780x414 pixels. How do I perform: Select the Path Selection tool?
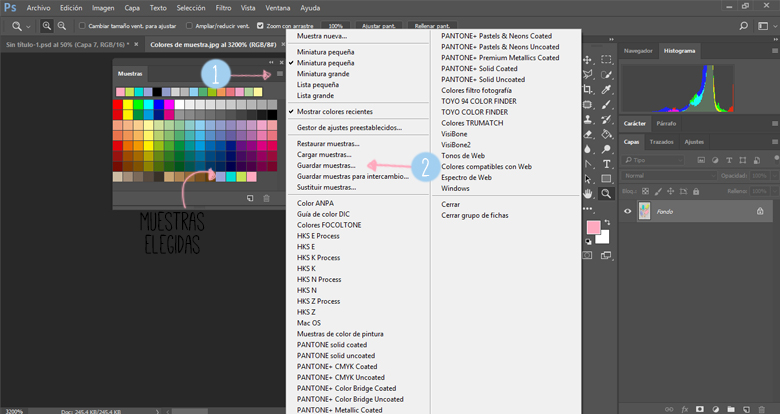(587, 179)
